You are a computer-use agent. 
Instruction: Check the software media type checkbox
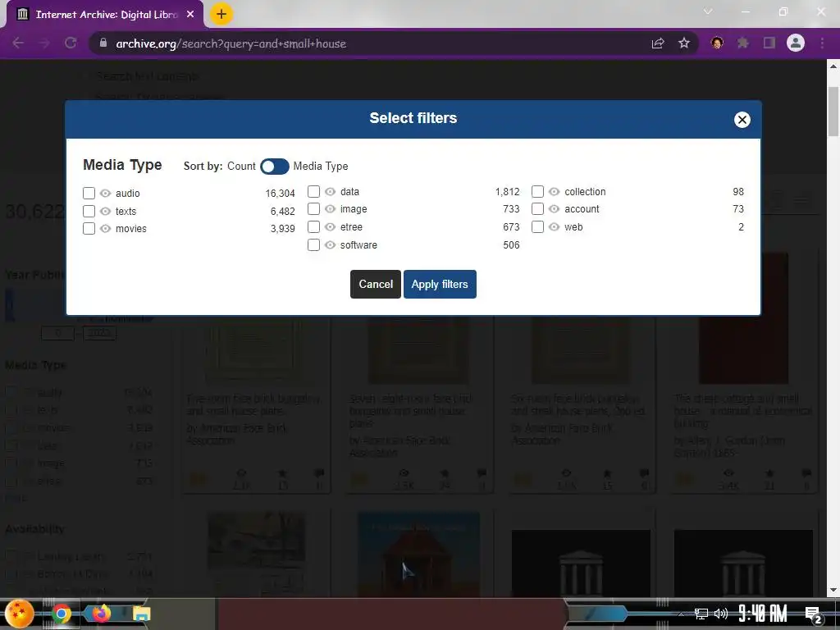[x=313, y=244]
